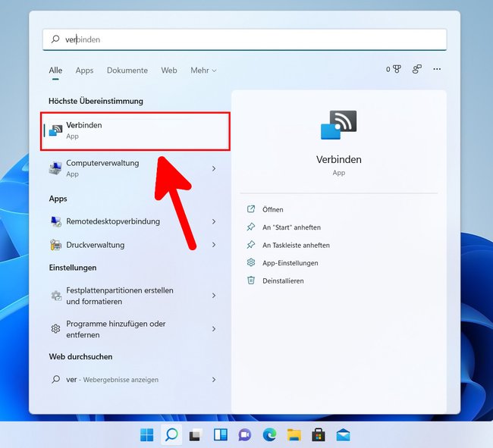Viewport: 493px width, 448px height.
Task: Click Deinstallieren
Action: point(283,281)
